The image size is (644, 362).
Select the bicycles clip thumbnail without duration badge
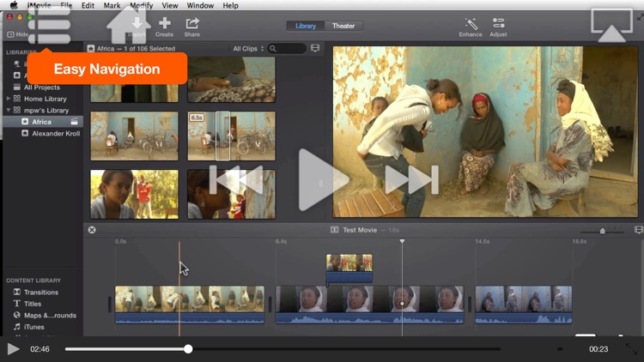pyautogui.click(x=134, y=136)
